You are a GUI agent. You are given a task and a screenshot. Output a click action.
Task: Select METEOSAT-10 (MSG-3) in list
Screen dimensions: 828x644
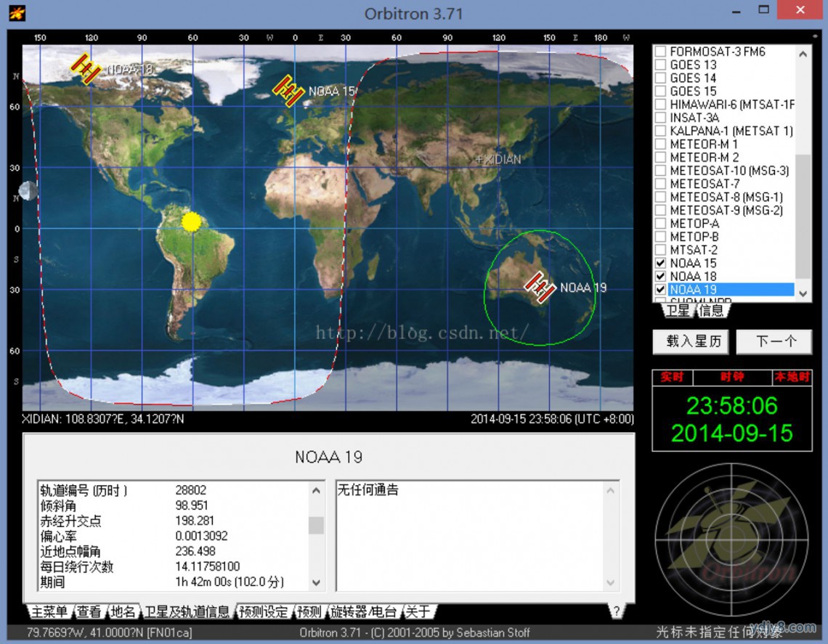click(x=729, y=171)
